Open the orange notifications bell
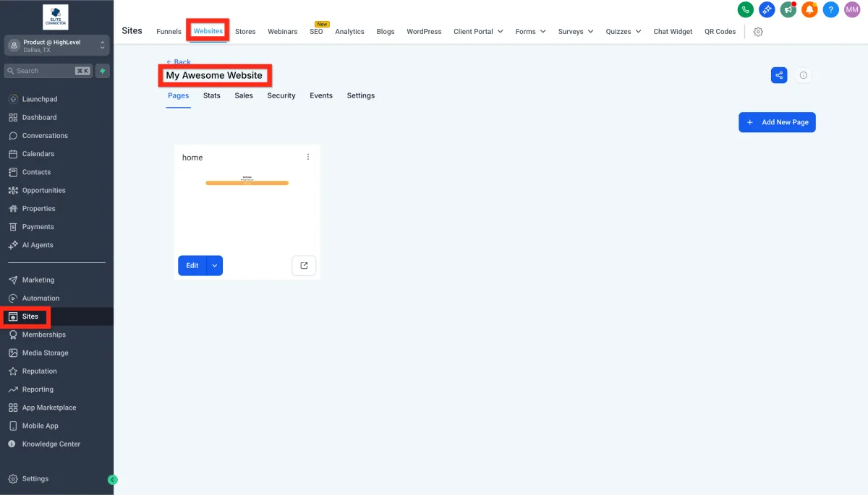868x495 pixels. pos(809,10)
